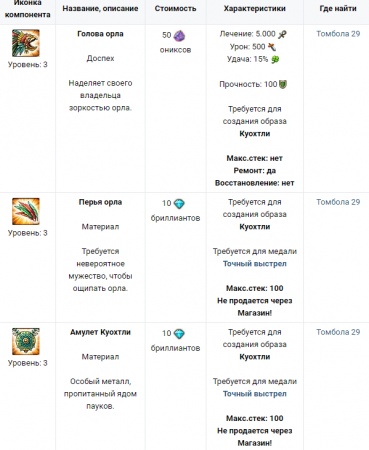
Task: Open Томбола 29 link in Перья орла row
Action: point(338,202)
